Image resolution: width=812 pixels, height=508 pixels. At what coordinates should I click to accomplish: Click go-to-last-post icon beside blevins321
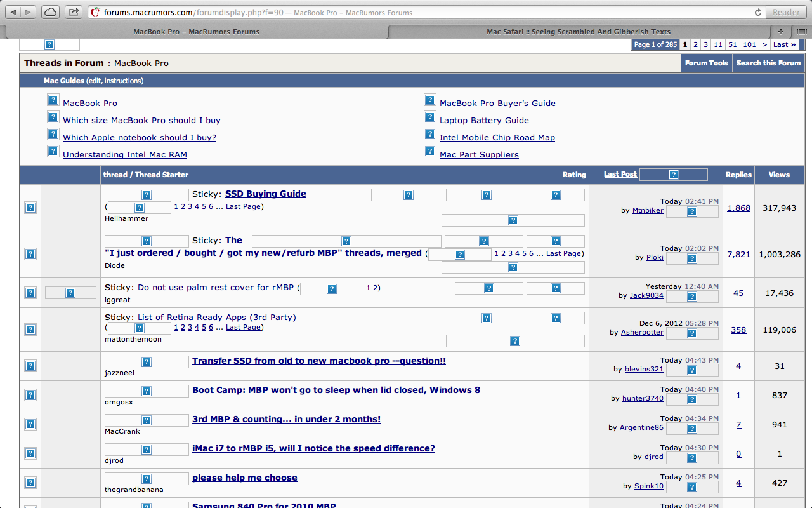pos(692,370)
